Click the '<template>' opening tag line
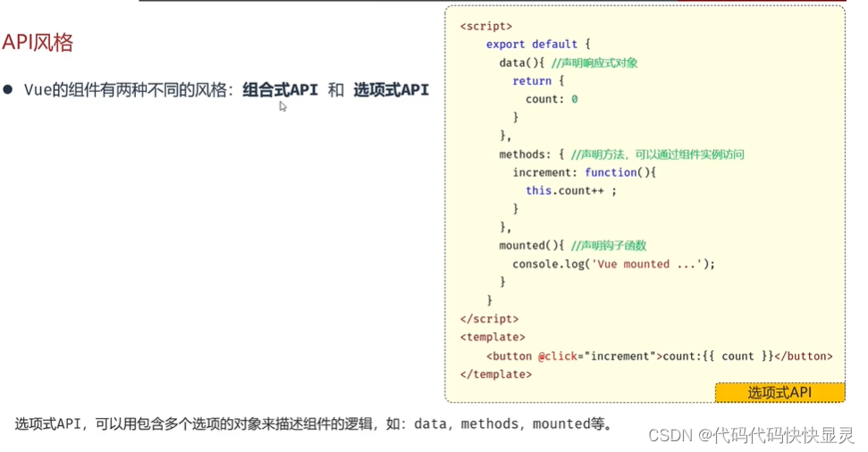This screenshot has width=868, height=452. coord(493,337)
